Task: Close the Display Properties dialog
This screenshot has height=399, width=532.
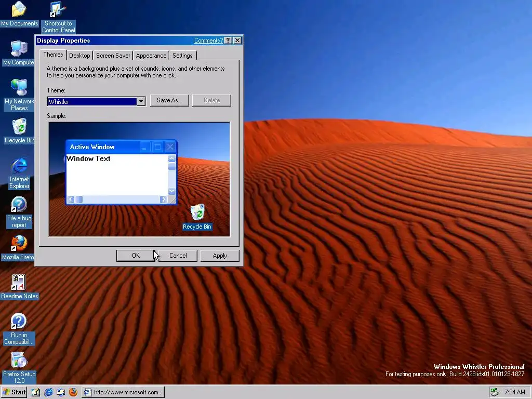Action: coord(237,41)
